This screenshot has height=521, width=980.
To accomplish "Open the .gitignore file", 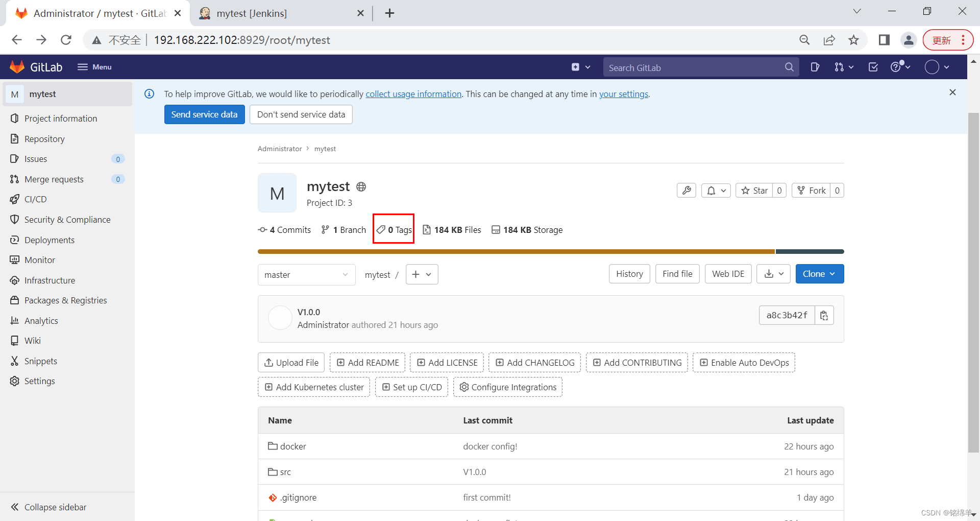I will tap(298, 498).
